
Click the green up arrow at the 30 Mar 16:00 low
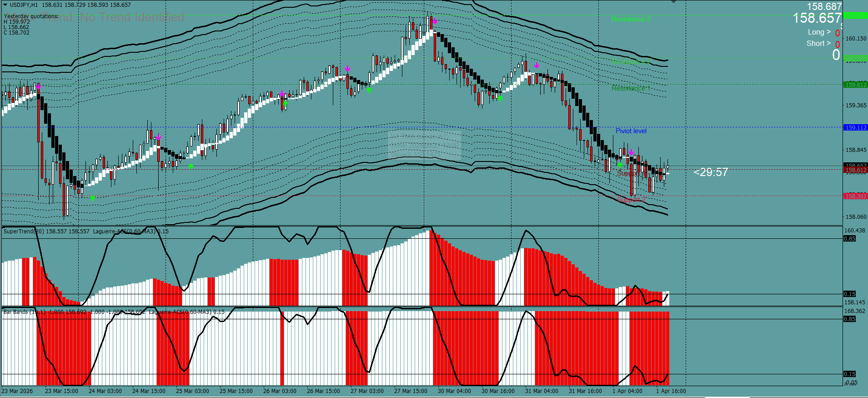click(x=500, y=98)
